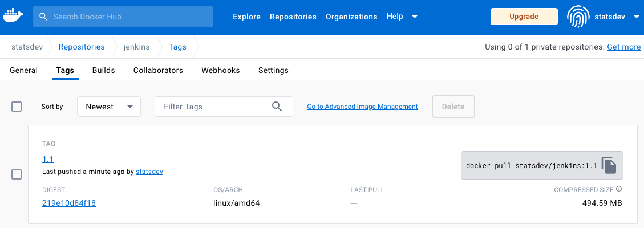The width and height of the screenshot is (644, 228).
Task: Click the search magnifier icon in Docker Hub search
Action: [x=43, y=17]
